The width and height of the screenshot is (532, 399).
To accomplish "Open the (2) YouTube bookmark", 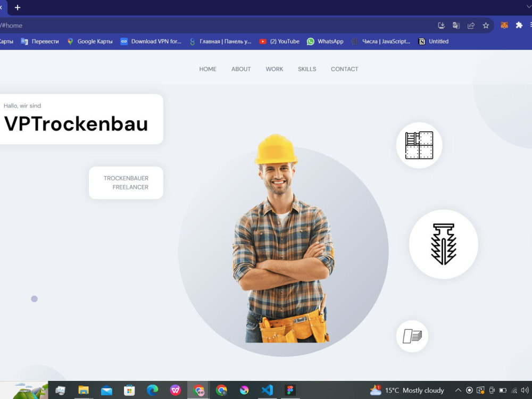I will point(279,41).
